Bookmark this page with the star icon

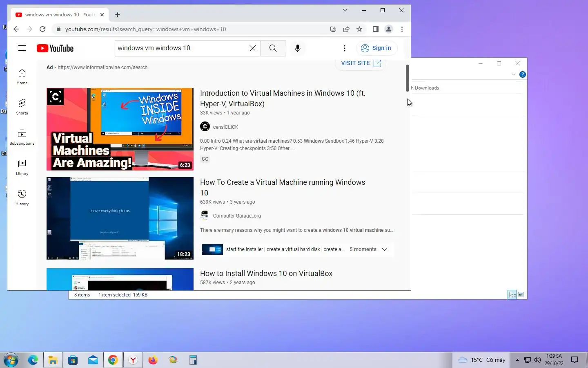tap(359, 29)
